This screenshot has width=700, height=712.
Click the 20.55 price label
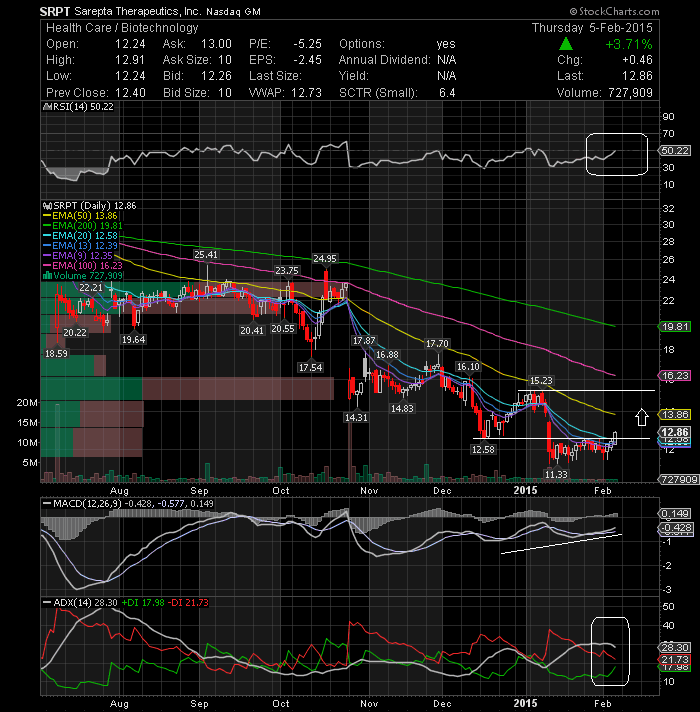[x=283, y=328]
